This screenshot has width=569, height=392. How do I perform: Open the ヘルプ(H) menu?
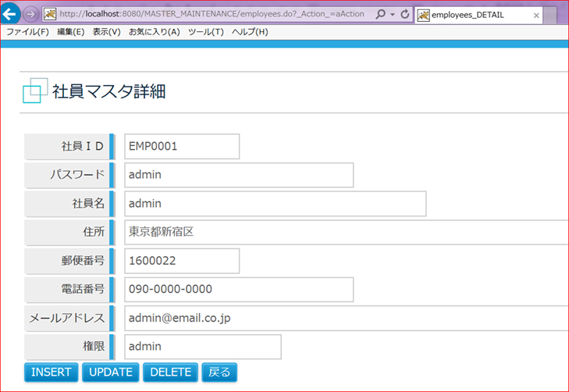(250, 32)
